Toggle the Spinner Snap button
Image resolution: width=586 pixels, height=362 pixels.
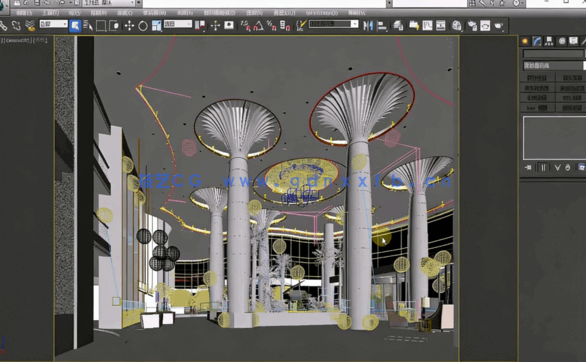pos(285,25)
